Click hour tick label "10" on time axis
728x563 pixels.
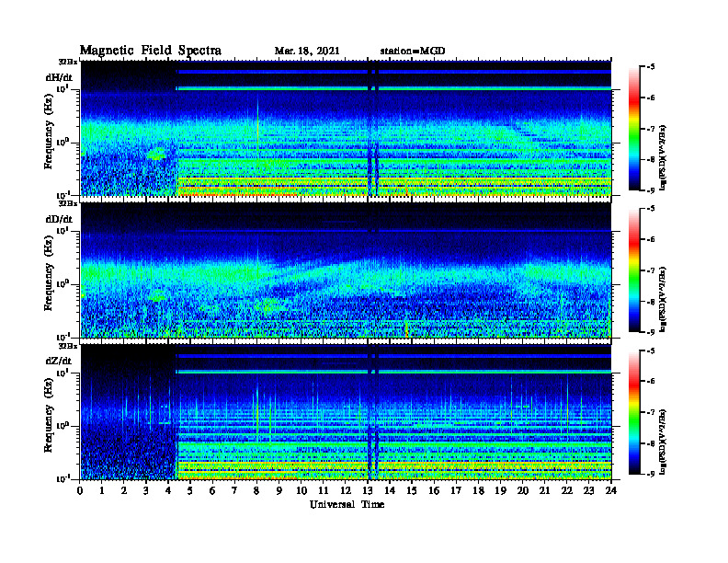(x=301, y=491)
